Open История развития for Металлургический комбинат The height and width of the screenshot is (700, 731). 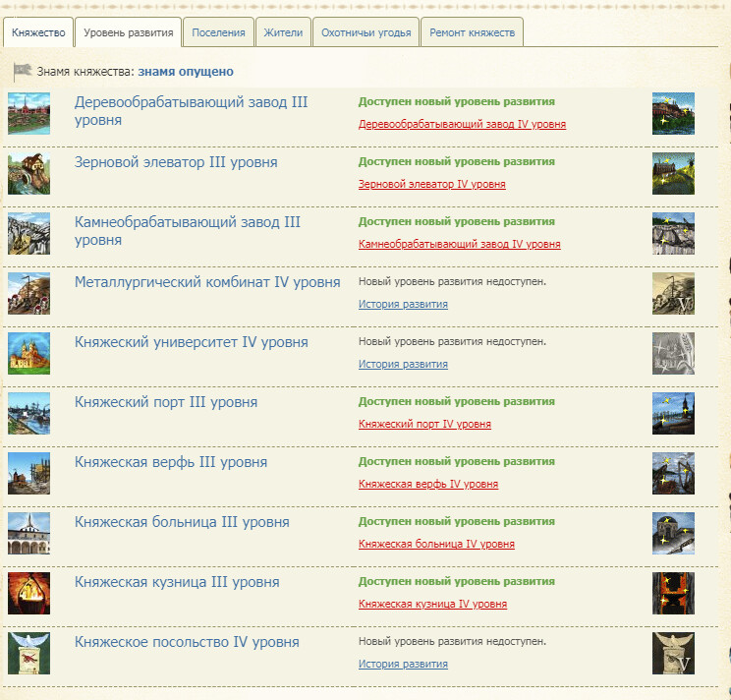(403, 305)
